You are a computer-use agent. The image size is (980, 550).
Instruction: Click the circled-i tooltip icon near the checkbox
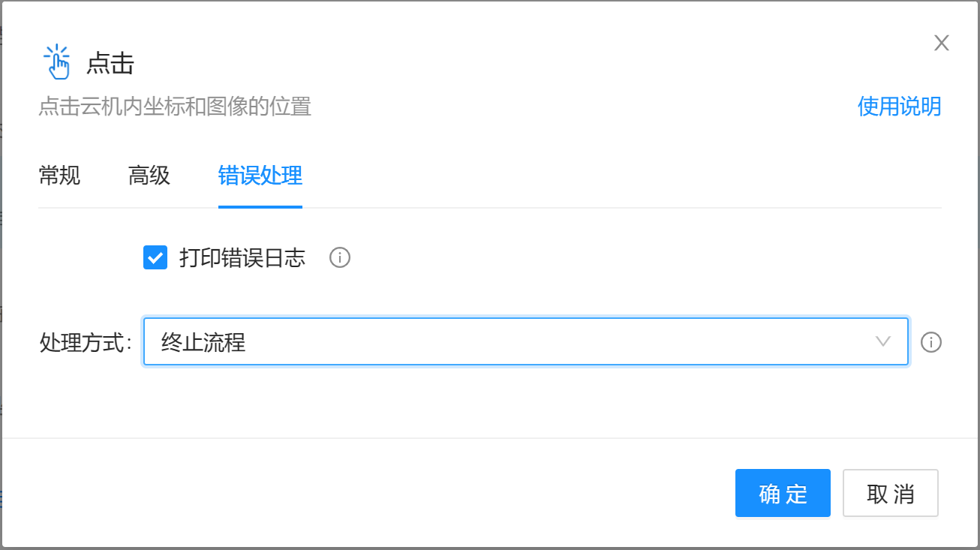[x=339, y=257]
